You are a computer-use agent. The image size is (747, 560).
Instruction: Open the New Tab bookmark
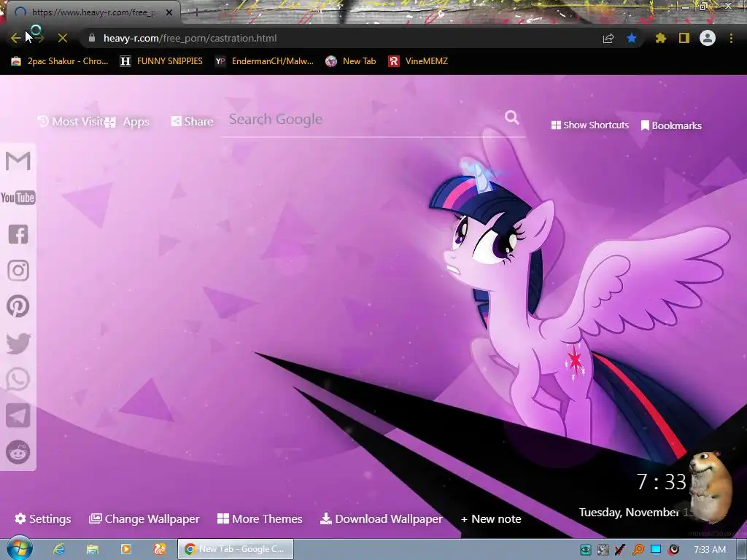click(351, 61)
